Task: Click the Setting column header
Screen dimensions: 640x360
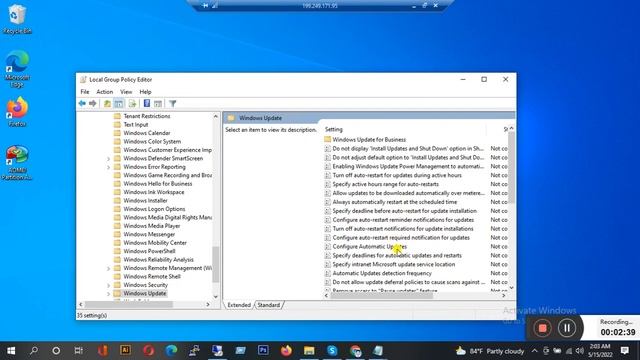Action: (333, 129)
